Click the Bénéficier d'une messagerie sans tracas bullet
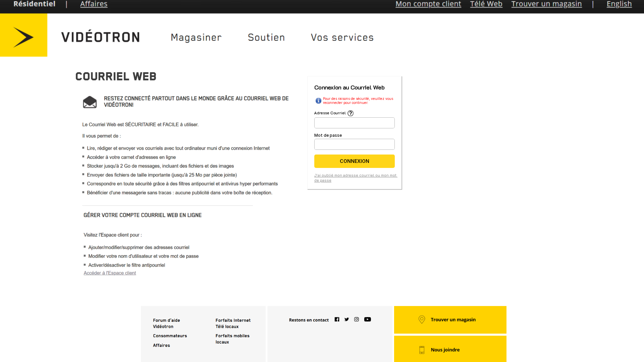The width and height of the screenshot is (644, 362). (x=179, y=193)
